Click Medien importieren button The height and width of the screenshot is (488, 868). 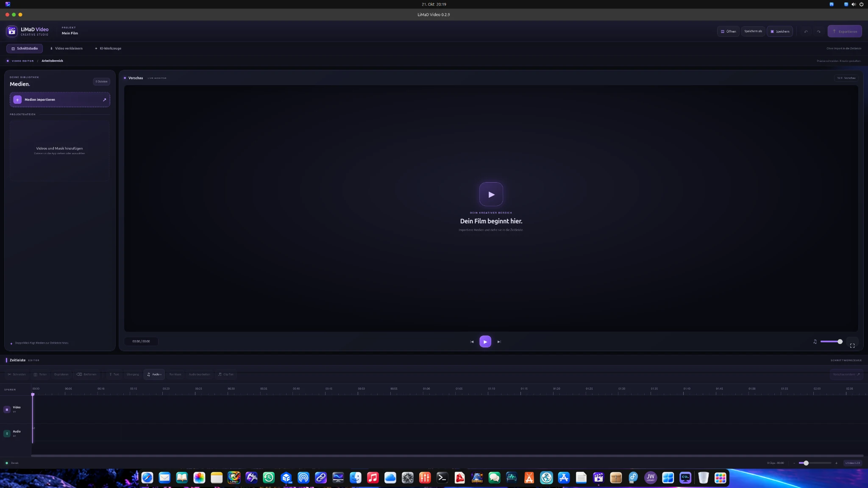click(x=60, y=100)
